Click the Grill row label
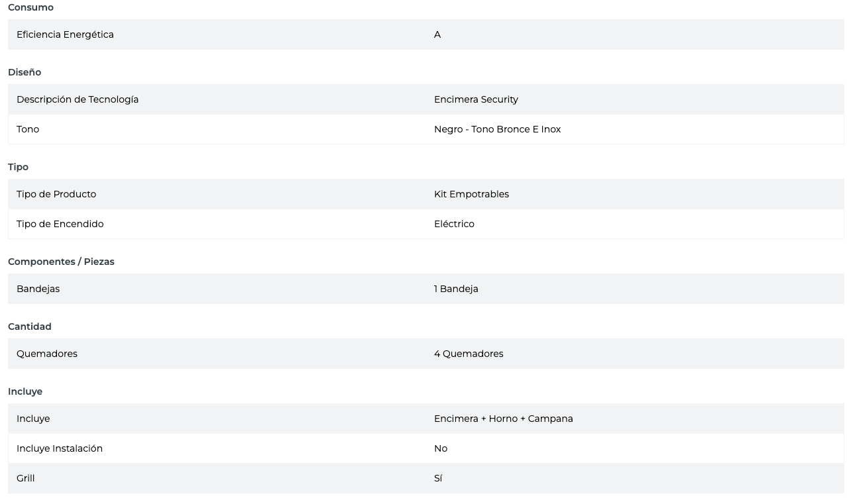The height and width of the screenshot is (504, 847). click(x=26, y=478)
